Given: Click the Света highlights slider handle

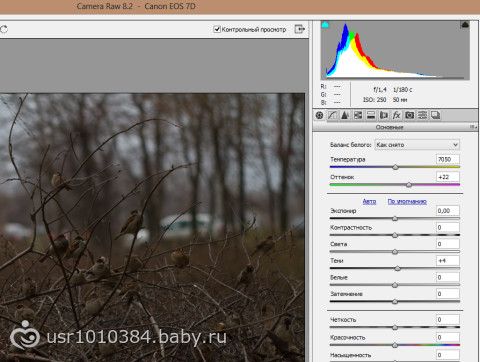Looking at the screenshot, I should 395,252.
